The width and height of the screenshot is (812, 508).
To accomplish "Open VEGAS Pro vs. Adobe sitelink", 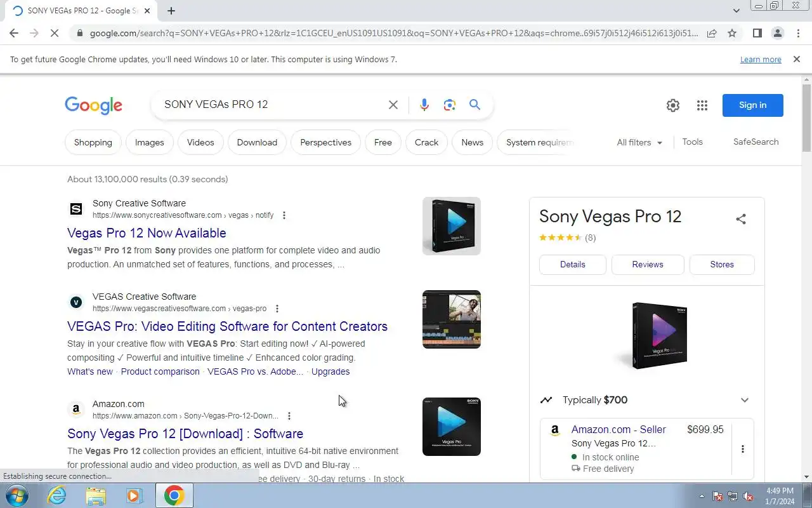I will click(256, 371).
